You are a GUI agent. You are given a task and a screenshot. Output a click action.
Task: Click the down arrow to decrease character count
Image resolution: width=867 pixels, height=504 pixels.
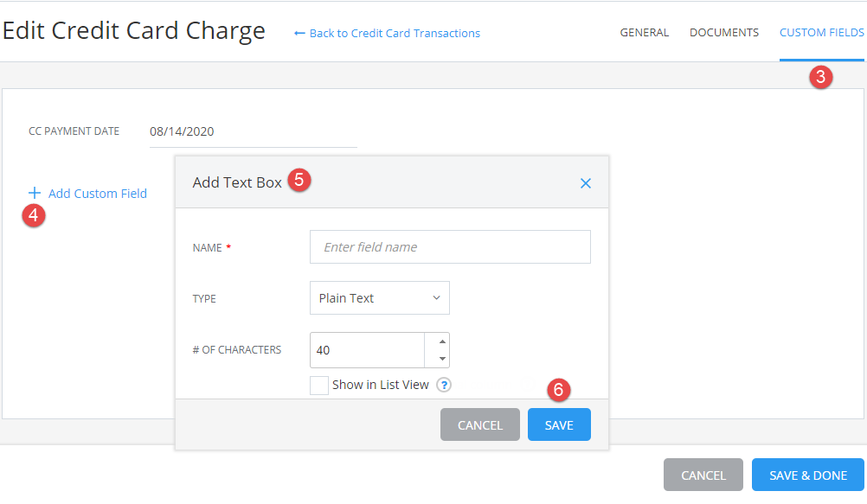coord(440,357)
